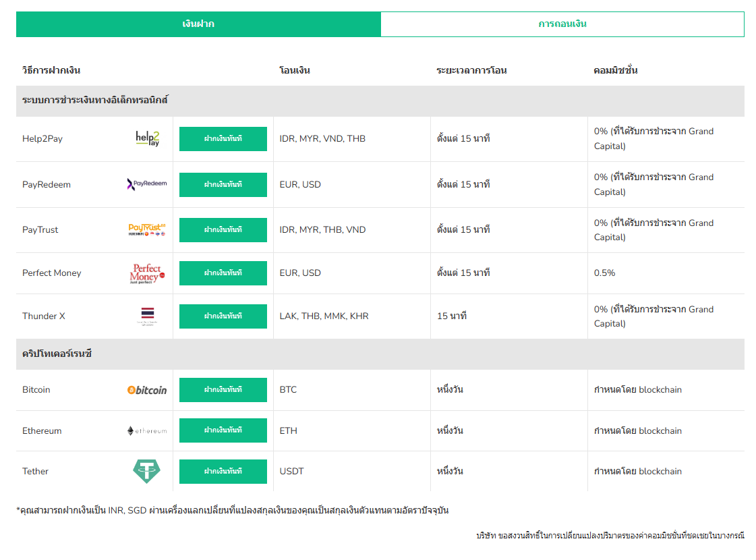
Task: Start instant deposit via PayTrust
Action: (x=223, y=230)
